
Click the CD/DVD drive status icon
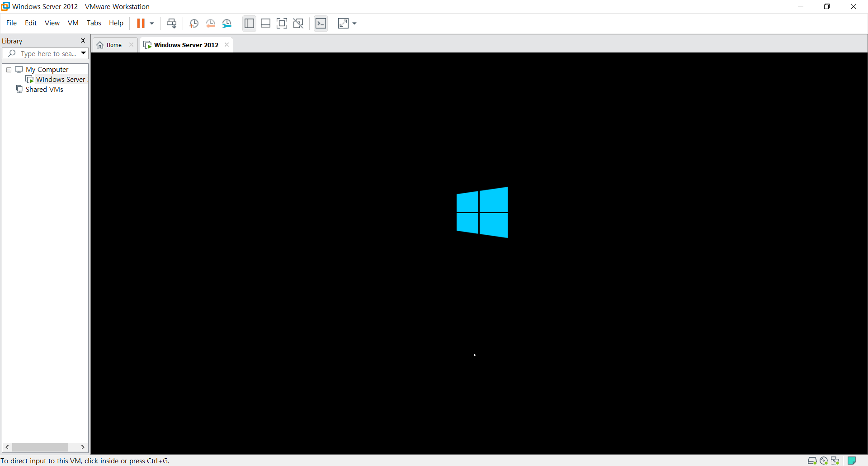click(x=824, y=461)
